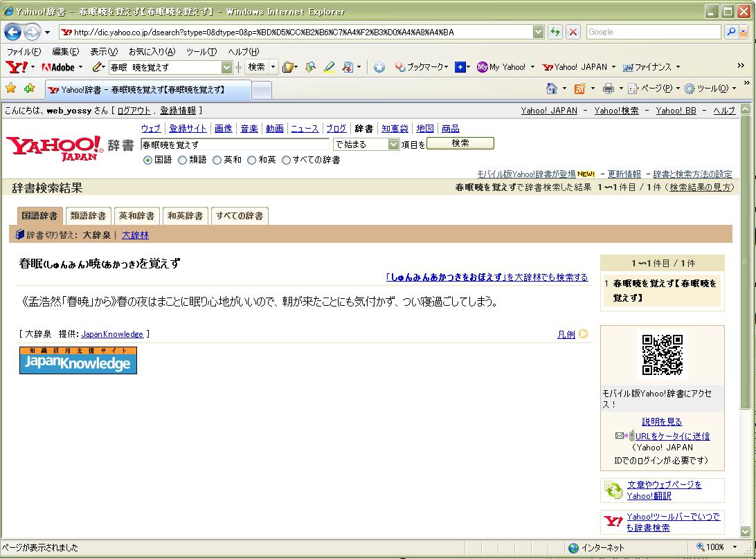
Task: Click the scrollbar down arrow
Action: tap(746, 531)
